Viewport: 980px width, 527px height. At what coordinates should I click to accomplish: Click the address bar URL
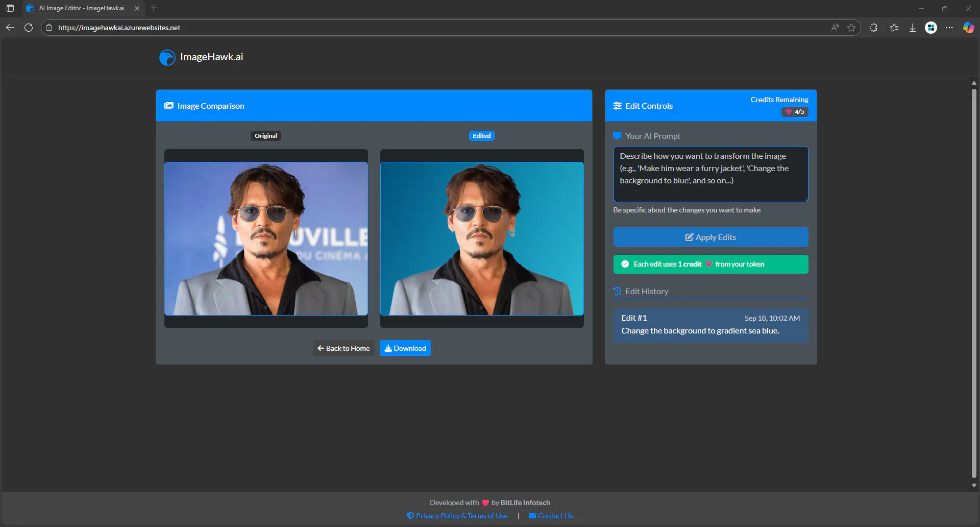pos(119,28)
